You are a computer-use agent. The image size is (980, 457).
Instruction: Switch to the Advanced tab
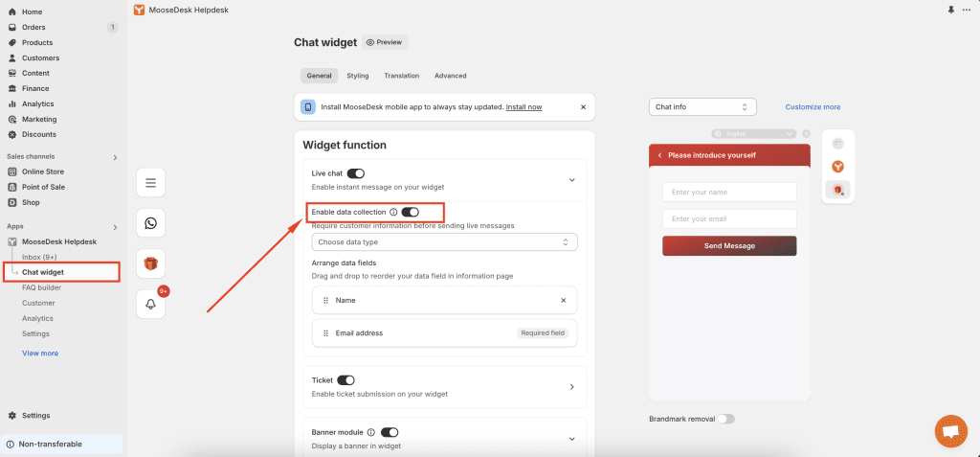coord(450,76)
